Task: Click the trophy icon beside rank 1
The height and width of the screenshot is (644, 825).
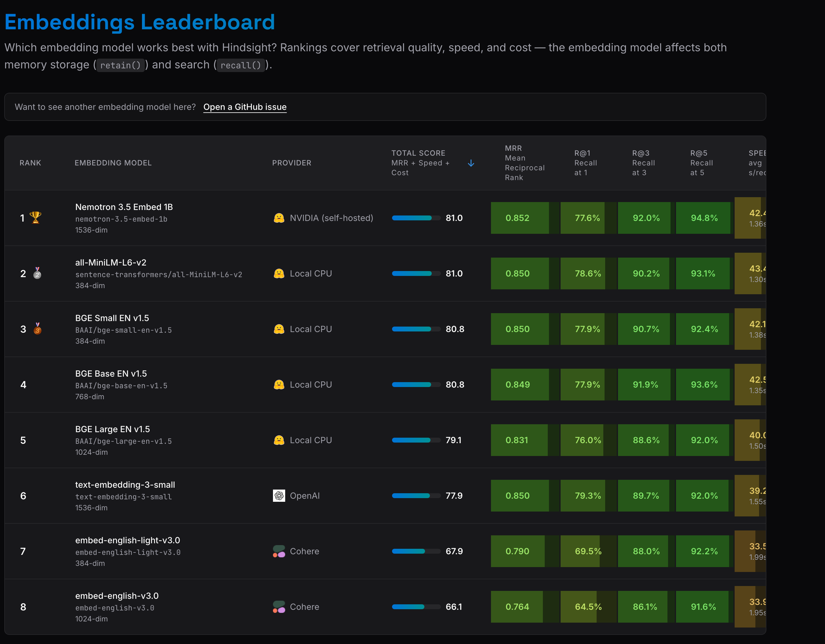Action: tap(35, 218)
